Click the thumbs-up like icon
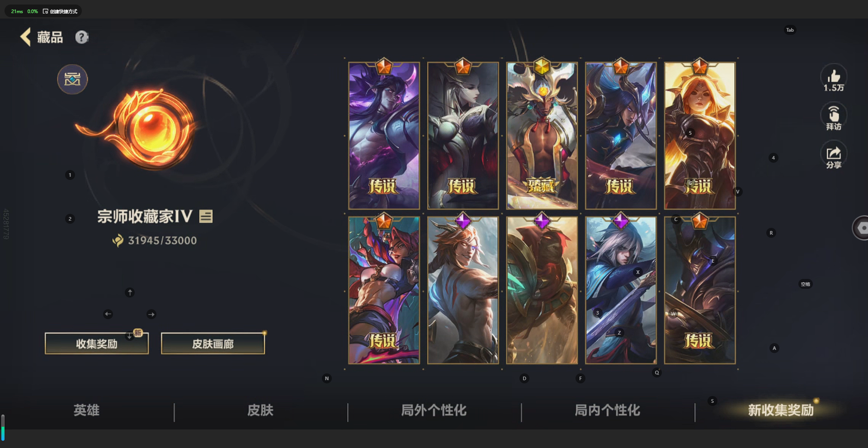868x448 pixels. [834, 75]
